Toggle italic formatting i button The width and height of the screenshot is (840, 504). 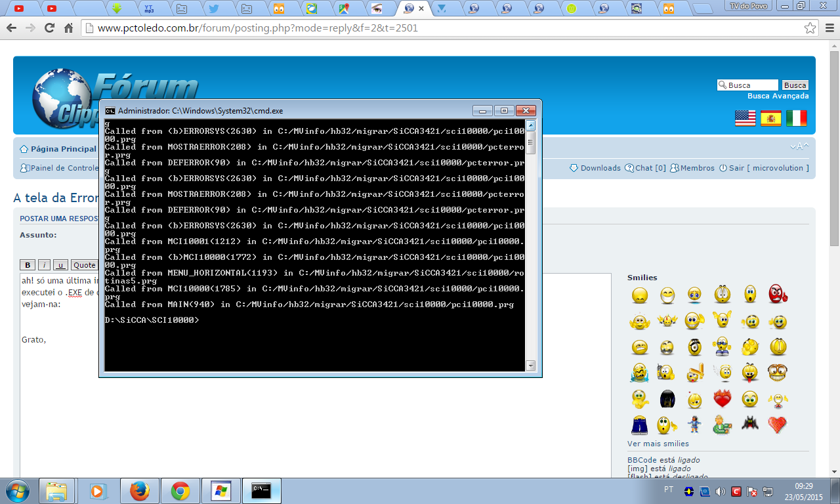point(44,265)
